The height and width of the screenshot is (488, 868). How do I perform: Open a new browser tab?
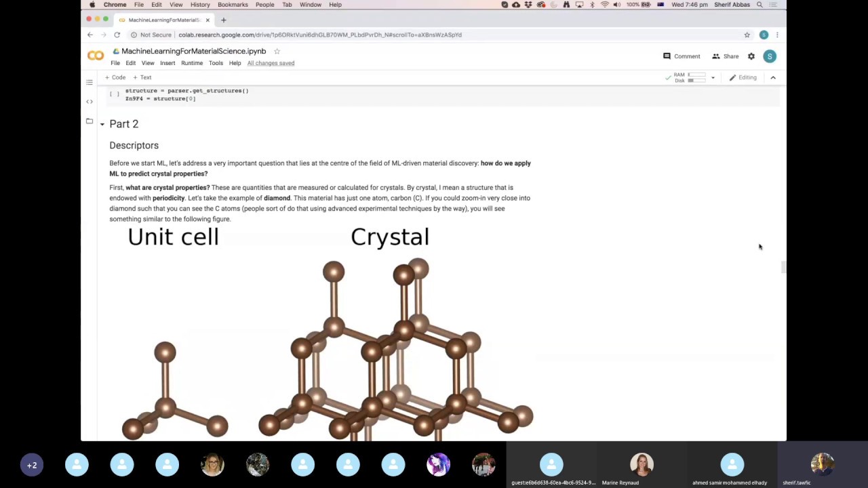pyautogui.click(x=224, y=20)
